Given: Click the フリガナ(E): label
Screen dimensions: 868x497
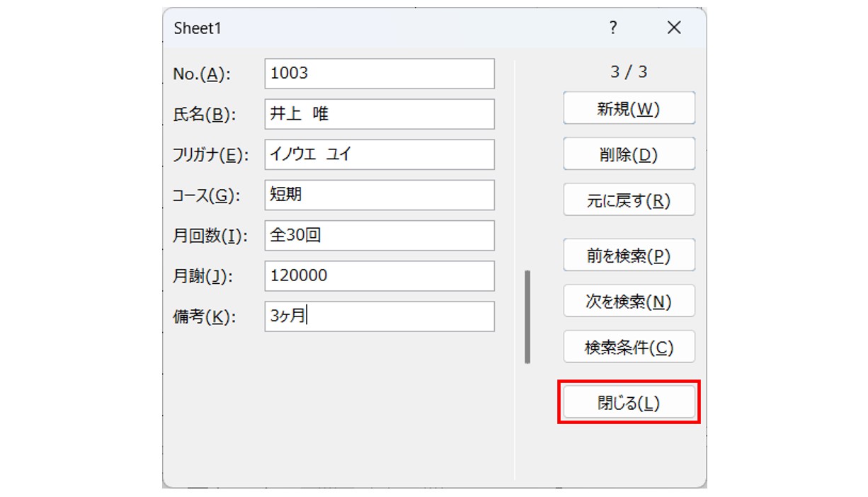Looking at the screenshot, I should tap(211, 155).
